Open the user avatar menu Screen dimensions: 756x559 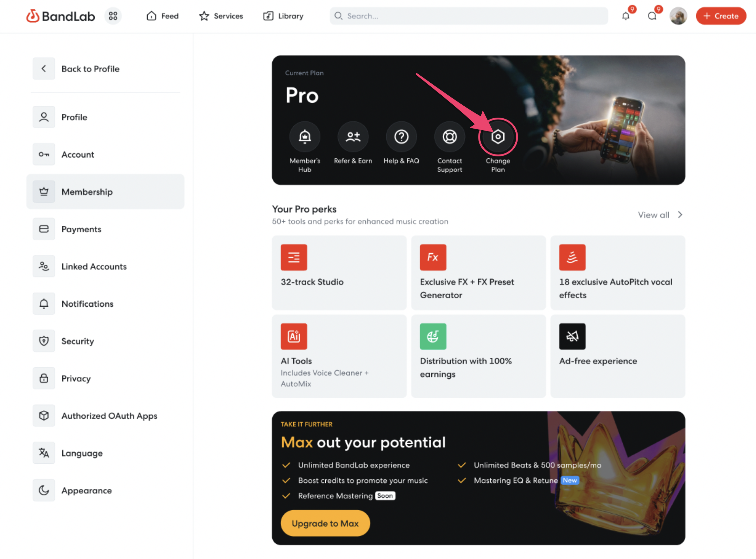pos(678,16)
